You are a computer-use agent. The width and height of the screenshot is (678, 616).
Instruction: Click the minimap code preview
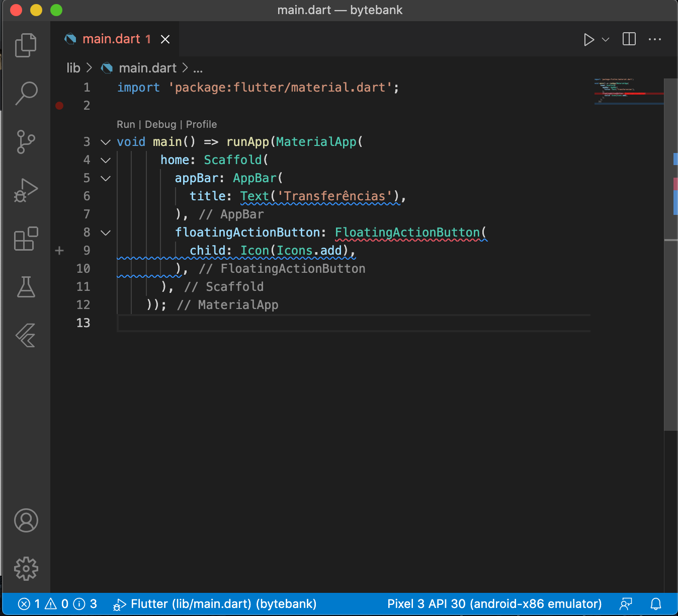[x=629, y=91]
